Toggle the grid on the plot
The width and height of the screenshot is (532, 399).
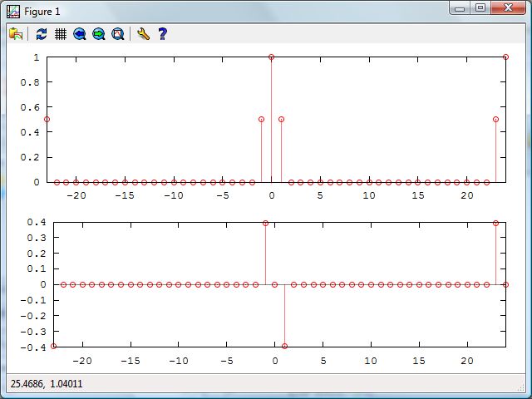pos(61,34)
